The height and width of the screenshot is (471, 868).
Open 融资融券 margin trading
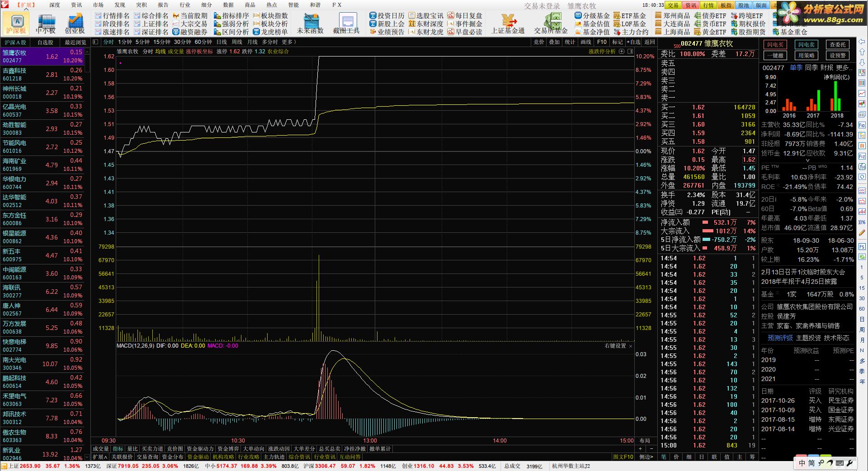pos(190,32)
